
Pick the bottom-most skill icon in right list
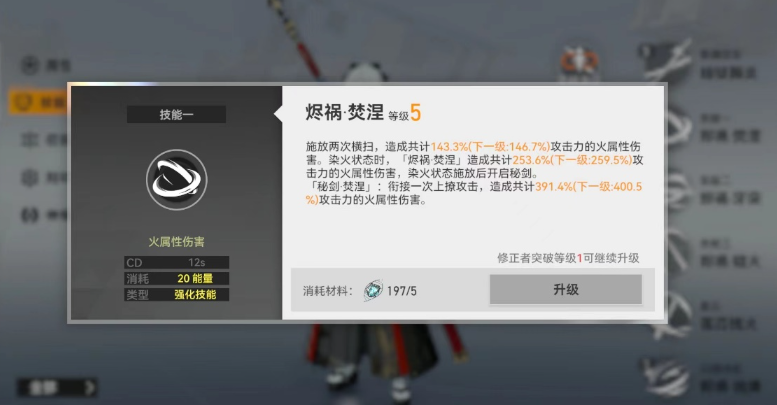point(666,378)
